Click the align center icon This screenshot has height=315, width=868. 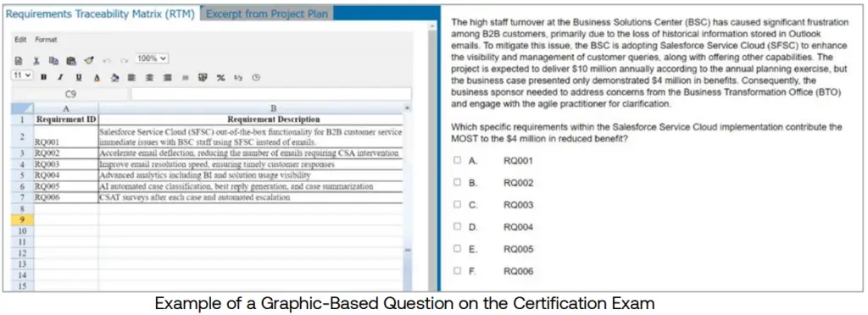click(x=149, y=78)
